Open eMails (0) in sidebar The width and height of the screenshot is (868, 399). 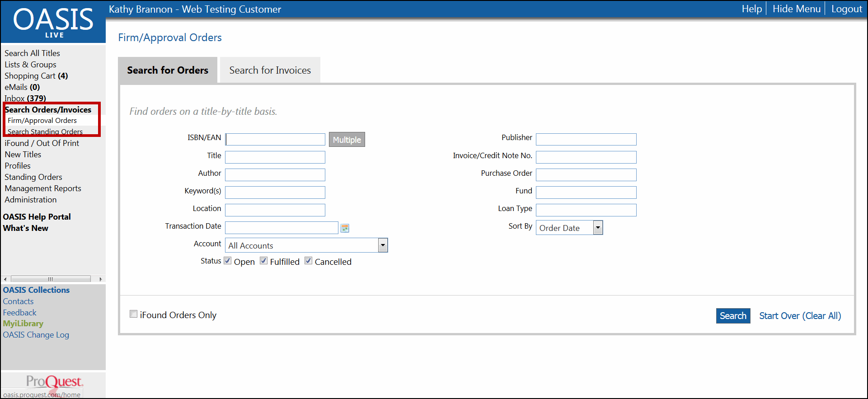tap(22, 87)
